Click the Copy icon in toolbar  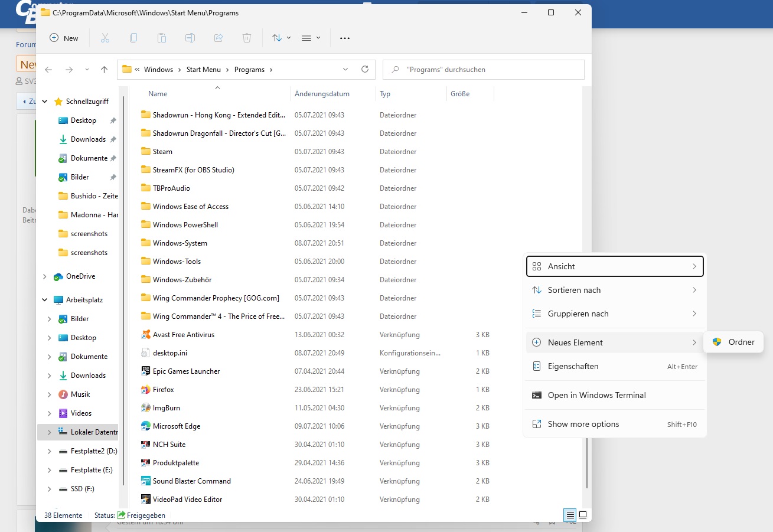133,38
